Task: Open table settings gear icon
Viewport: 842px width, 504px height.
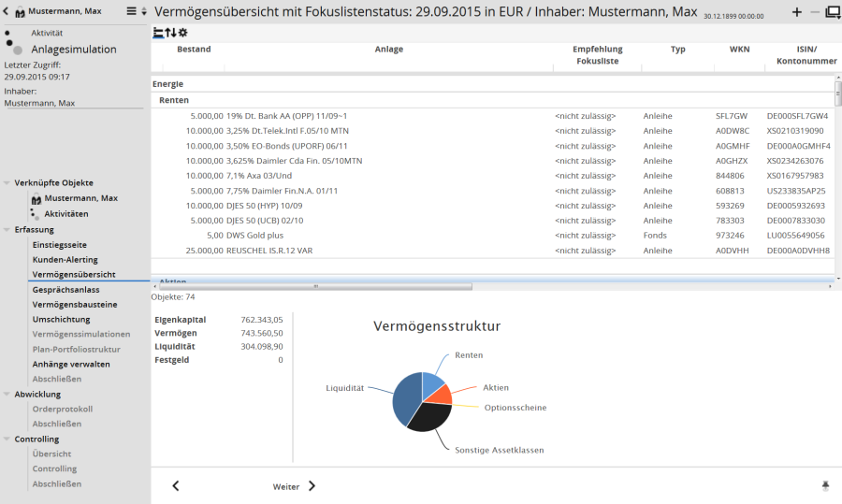Action: pyautogui.click(x=183, y=33)
